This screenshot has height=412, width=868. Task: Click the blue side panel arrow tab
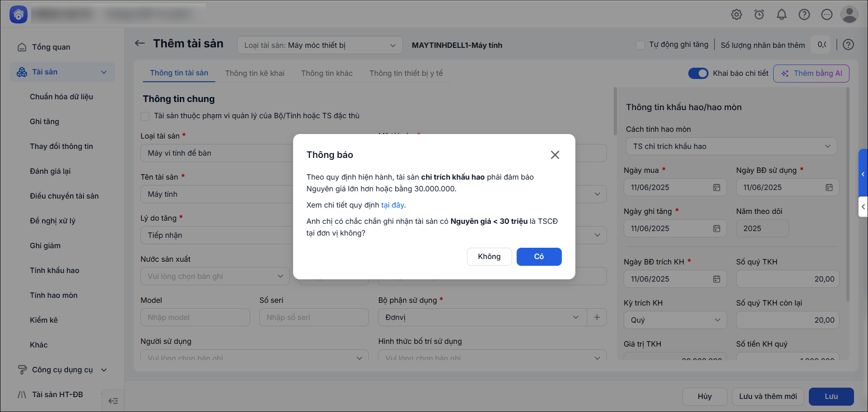click(x=863, y=174)
